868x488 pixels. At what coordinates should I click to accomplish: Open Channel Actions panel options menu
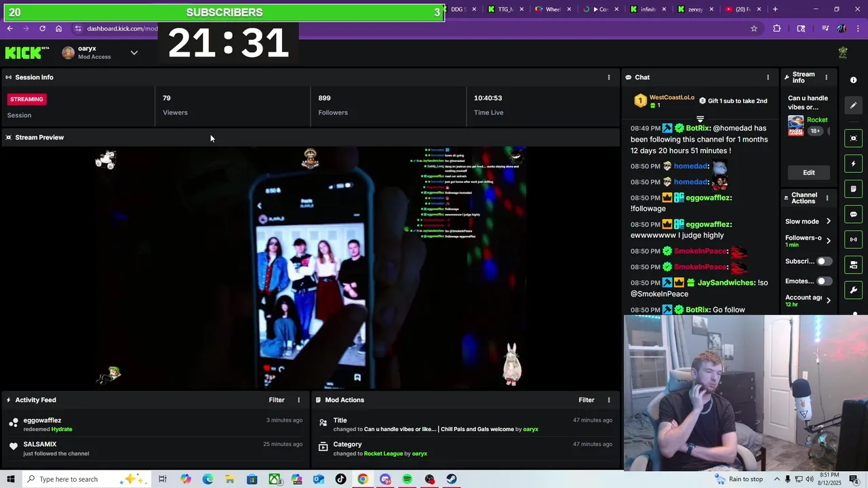(x=827, y=198)
